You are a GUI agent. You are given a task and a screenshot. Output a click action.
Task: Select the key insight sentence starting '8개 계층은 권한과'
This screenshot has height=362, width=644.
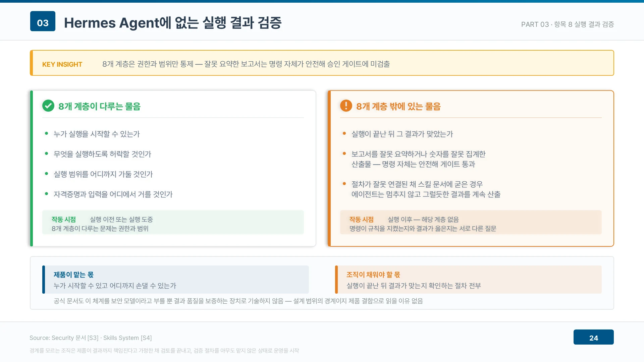246,64
